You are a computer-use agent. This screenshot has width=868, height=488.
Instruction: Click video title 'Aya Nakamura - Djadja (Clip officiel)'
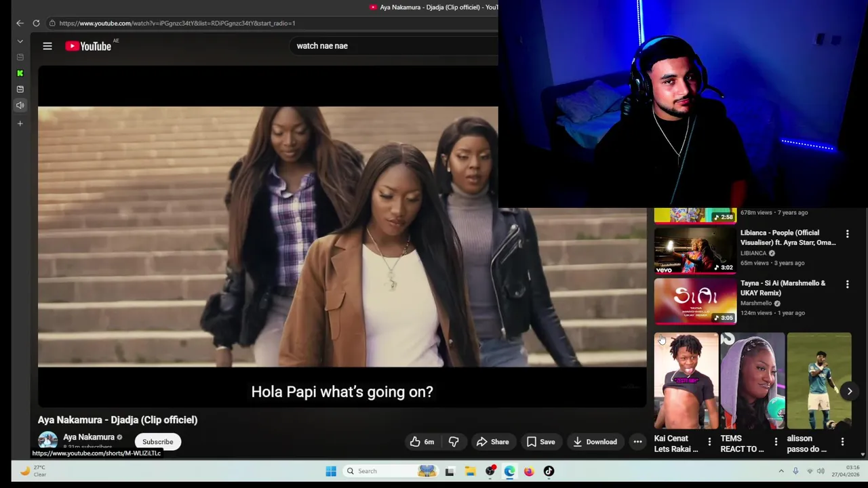[x=118, y=420]
